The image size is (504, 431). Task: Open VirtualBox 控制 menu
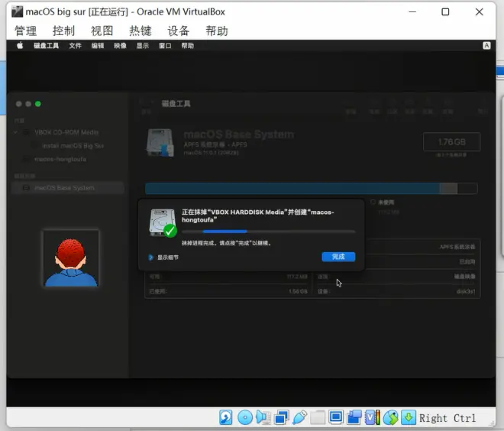[x=63, y=31]
